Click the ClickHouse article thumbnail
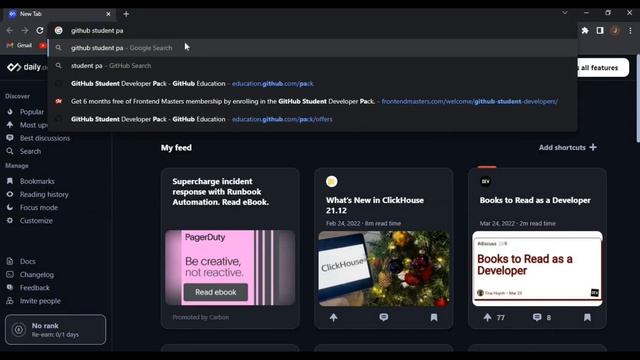This screenshot has height=360, width=640. [384, 269]
